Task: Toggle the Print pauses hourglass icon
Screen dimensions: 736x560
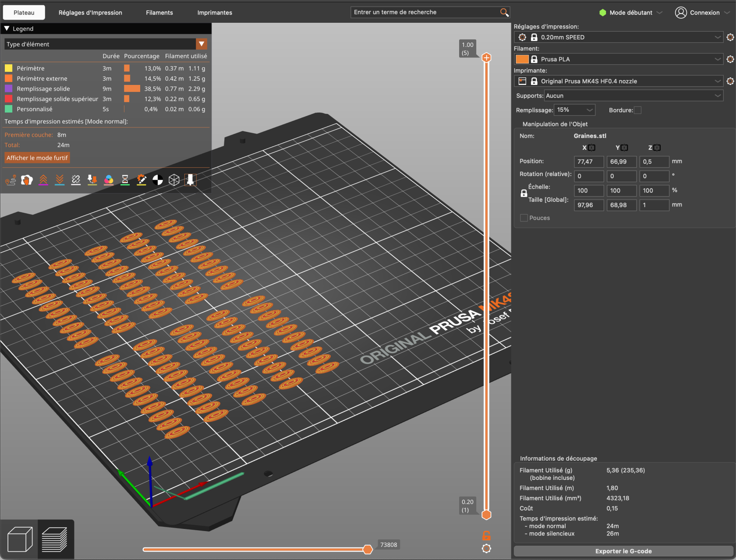Action: click(x=125, y=180)
